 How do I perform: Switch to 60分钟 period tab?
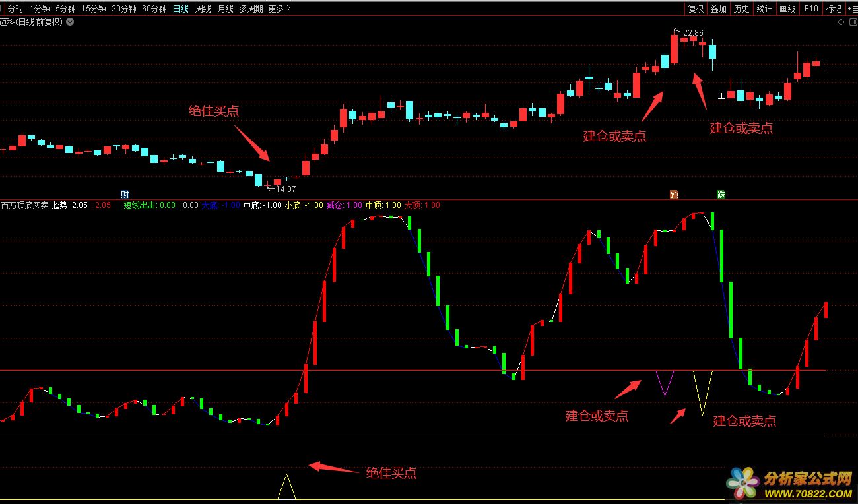coord(154,9)
